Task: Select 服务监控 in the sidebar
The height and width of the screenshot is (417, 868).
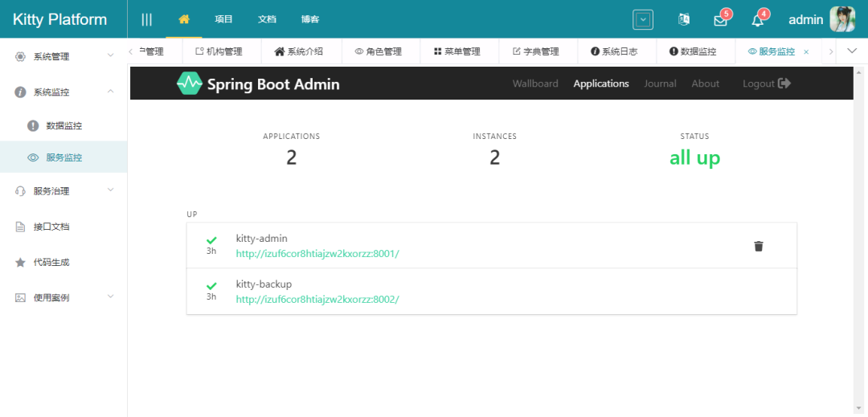Action: click(x=63, y=157)
